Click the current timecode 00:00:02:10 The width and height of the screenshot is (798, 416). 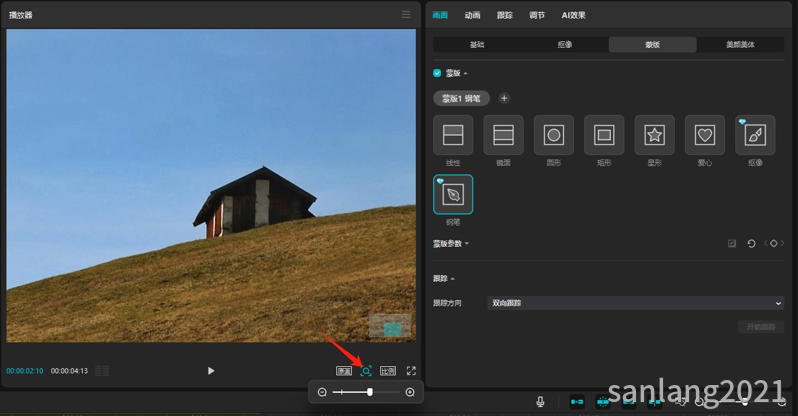point(25,371)
